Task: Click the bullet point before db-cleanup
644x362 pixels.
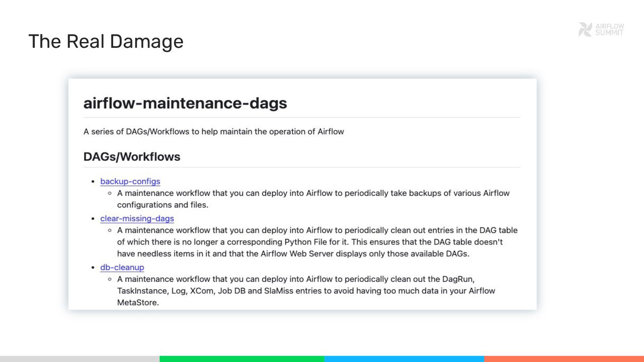Action: tap(93, 268)
